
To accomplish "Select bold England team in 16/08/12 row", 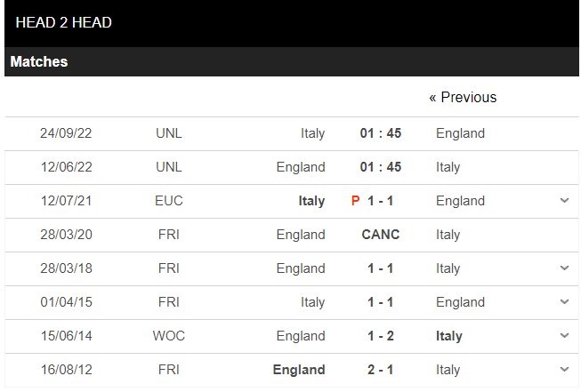I will pos(299,370).
